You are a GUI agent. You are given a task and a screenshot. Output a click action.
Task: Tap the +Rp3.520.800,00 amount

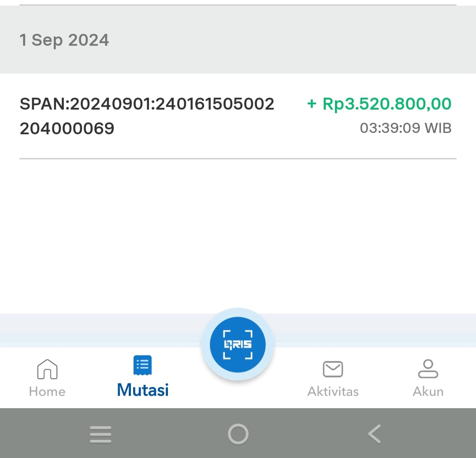click(379, 104)
